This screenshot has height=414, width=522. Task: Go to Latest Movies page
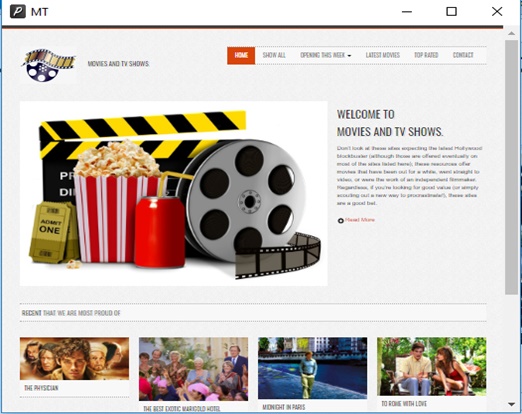coord(383,55)
